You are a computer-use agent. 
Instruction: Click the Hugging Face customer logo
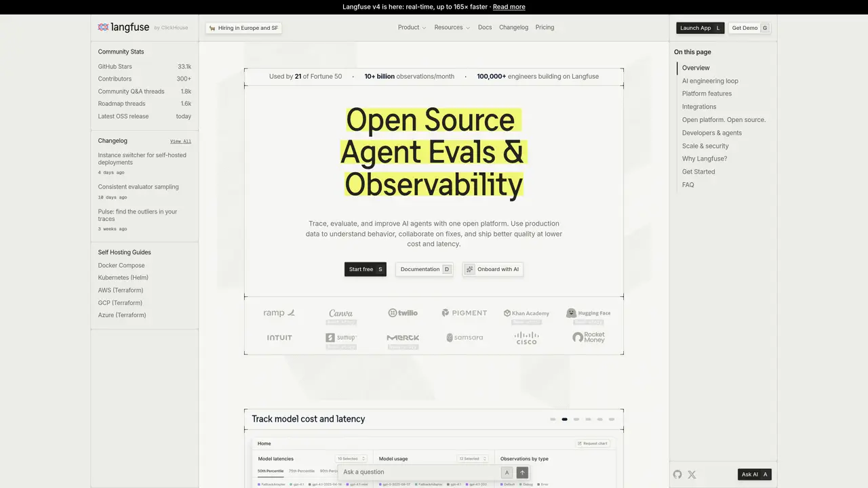[x=589, y=313]
